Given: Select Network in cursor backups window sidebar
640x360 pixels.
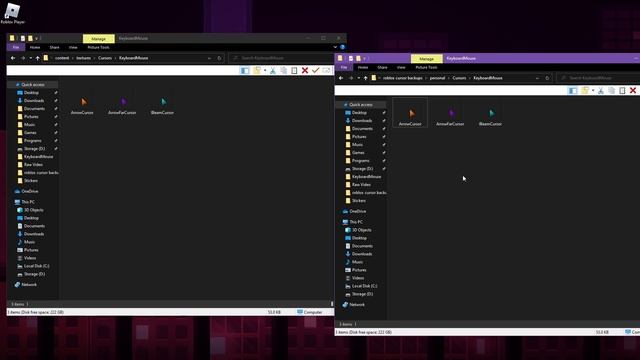Looking at the screenshot, I should pyautogui.click(x=357, y=305).
